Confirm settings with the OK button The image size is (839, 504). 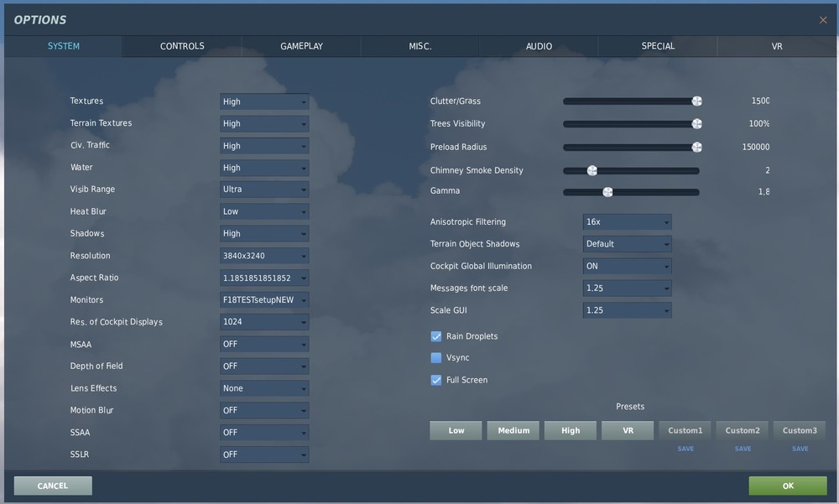click(x=788, y=486)
